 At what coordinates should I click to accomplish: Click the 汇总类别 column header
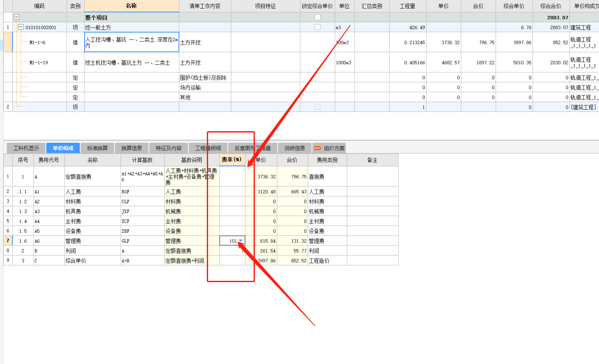tap(372, 6)
